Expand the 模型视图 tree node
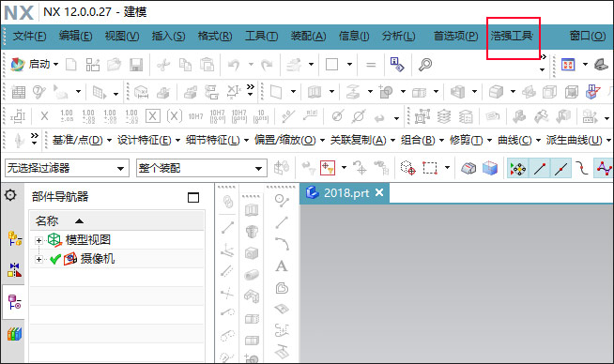 38,240
